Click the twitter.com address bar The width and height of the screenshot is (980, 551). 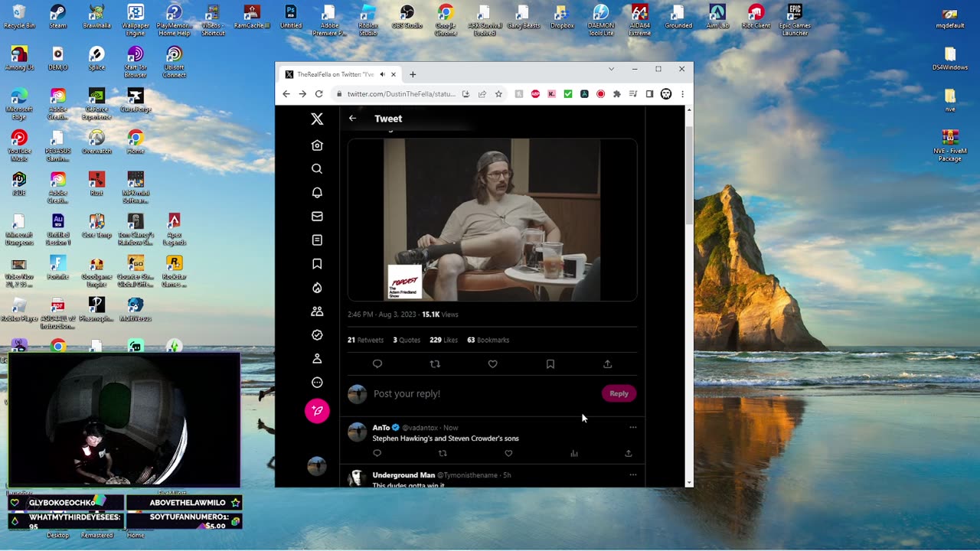point(400,94)
